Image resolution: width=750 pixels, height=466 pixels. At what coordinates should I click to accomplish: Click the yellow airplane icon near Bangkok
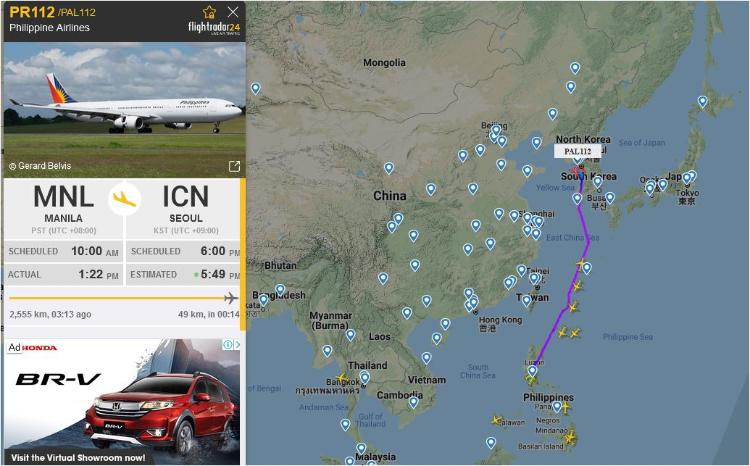[342, 378]
